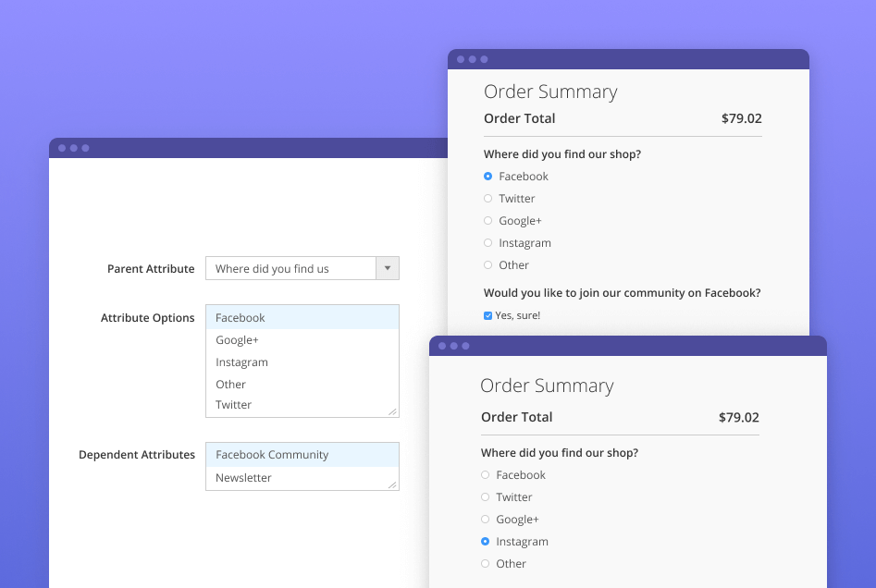The width and height of the screenshot is (876, 588).
Task: Choose Twitter radio in upper Order Summary
Action: coord(487,198)
